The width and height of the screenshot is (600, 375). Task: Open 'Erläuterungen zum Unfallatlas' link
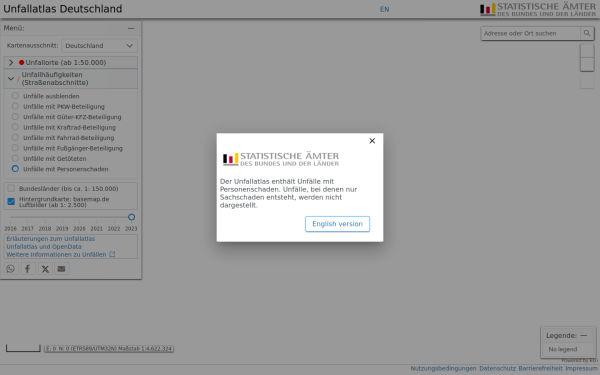click(51, 238)
